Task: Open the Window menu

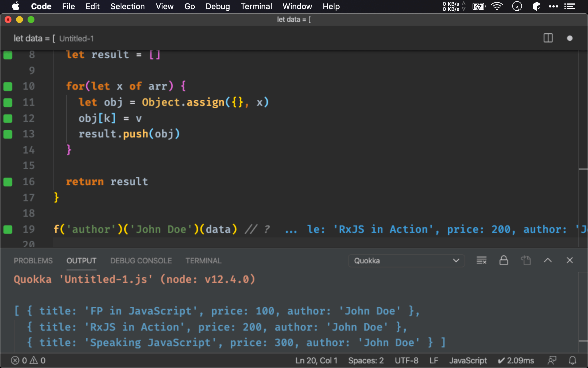Action: click(297, 6)
